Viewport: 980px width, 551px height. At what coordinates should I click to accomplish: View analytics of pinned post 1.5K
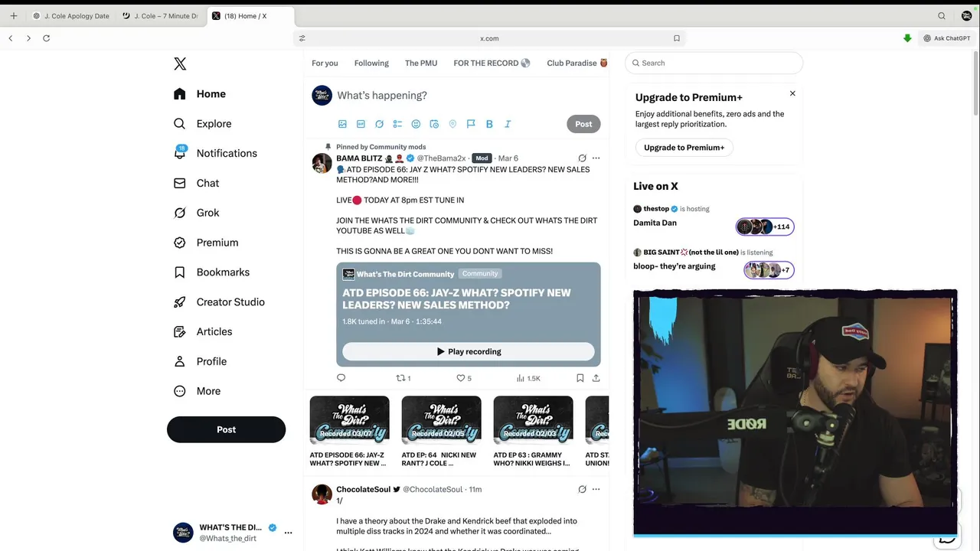[528, 378]
